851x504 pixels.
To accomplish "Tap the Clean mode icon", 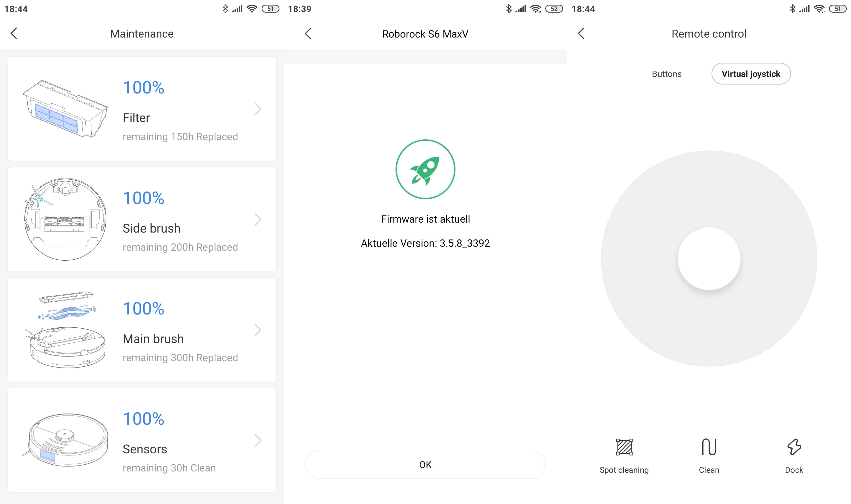I will tap(709, 447).
